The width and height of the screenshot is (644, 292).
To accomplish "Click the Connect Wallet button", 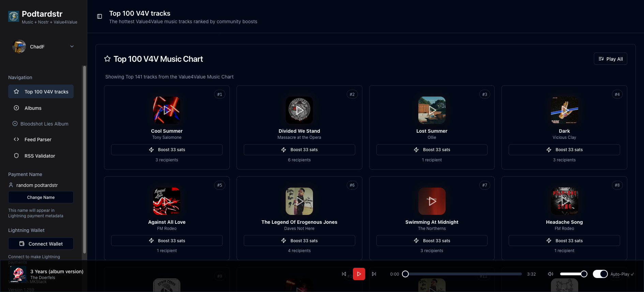I will tap(41, 244).
